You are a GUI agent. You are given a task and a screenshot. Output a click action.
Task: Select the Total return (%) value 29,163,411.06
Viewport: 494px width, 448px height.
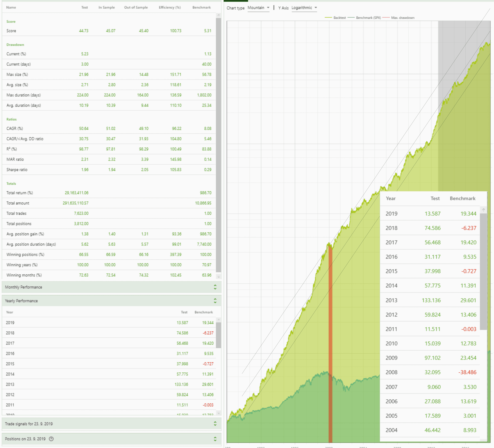point(76,193)
